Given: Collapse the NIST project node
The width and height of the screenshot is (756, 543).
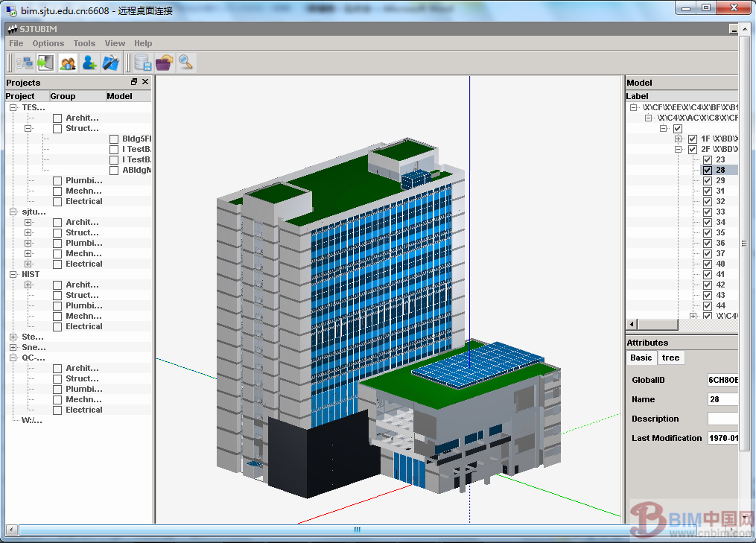Looking at the screenshot, I should (13, 275).
